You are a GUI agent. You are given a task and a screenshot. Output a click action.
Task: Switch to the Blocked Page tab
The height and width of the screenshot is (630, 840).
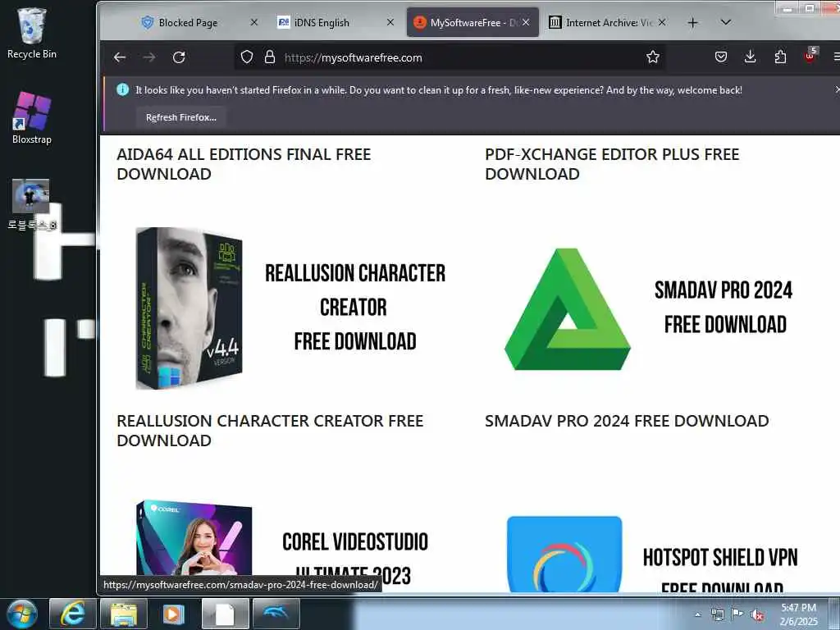coord(188,22)
